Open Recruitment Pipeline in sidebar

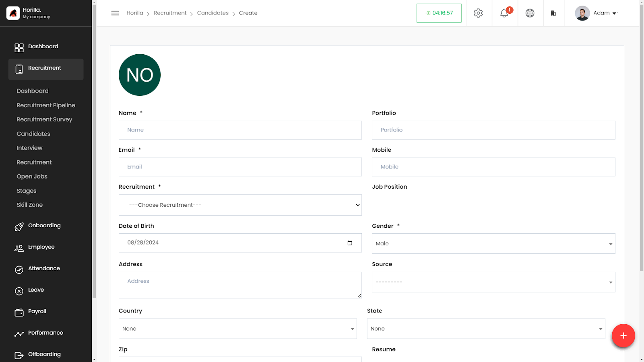coord(46,105)
